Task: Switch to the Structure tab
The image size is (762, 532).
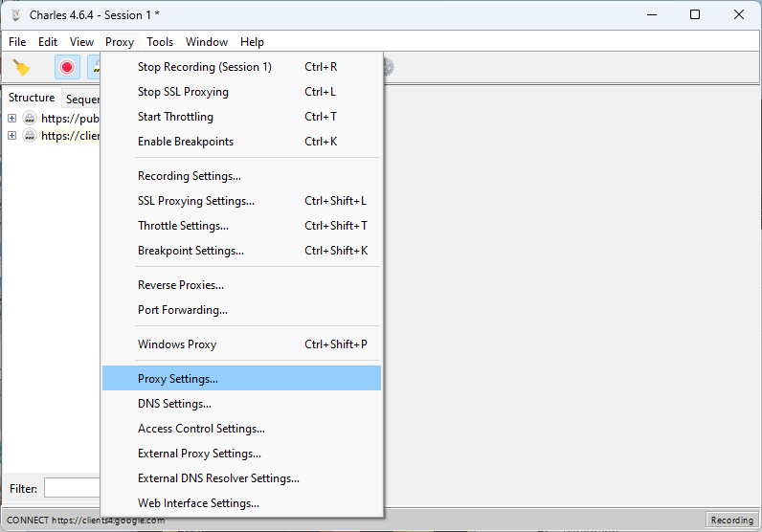Action: (32, 98)
